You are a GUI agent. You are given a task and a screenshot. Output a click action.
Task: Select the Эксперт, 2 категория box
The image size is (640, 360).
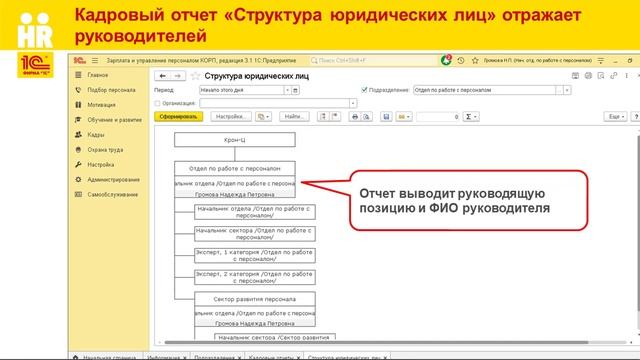[255, 277]
